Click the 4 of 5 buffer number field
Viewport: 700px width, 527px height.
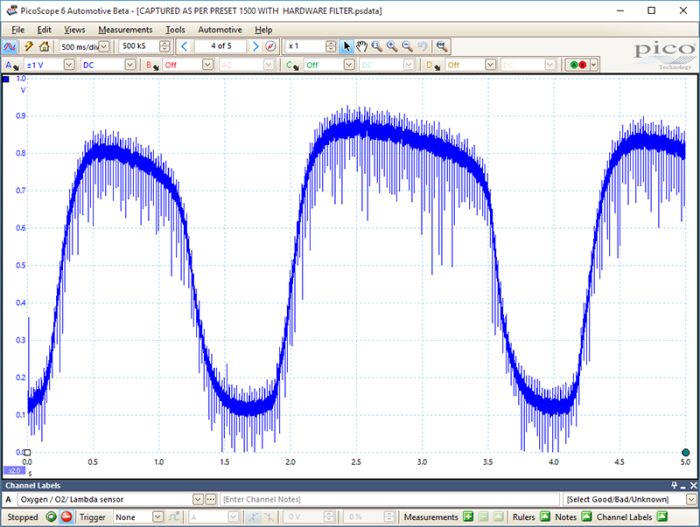click(221, 46)
